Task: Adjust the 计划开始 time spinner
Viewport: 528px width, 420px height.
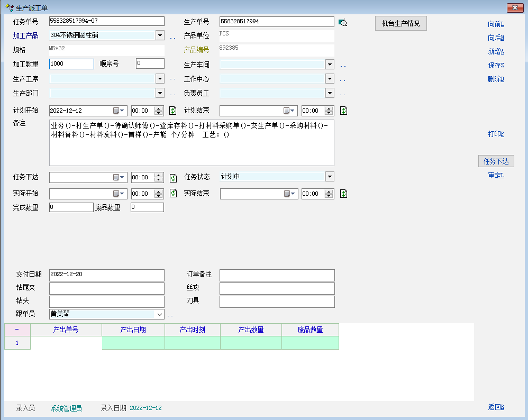Action: click(158, 111)
